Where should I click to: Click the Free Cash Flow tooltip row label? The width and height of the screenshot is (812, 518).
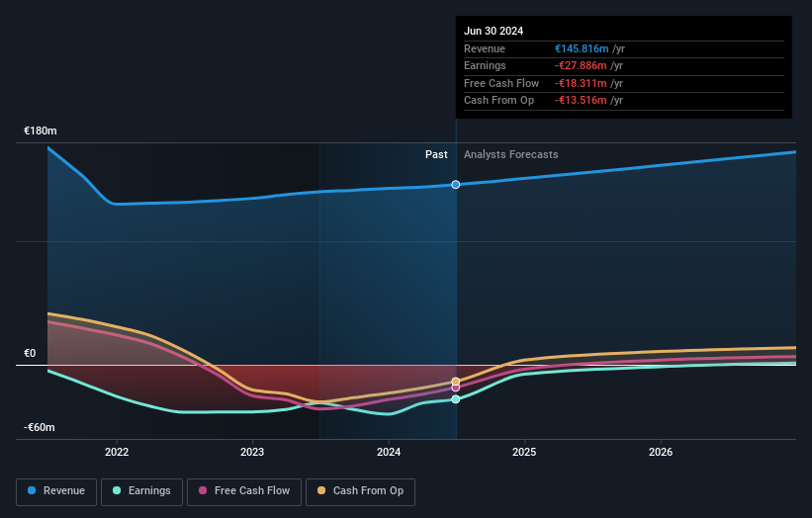click(501, 83)
